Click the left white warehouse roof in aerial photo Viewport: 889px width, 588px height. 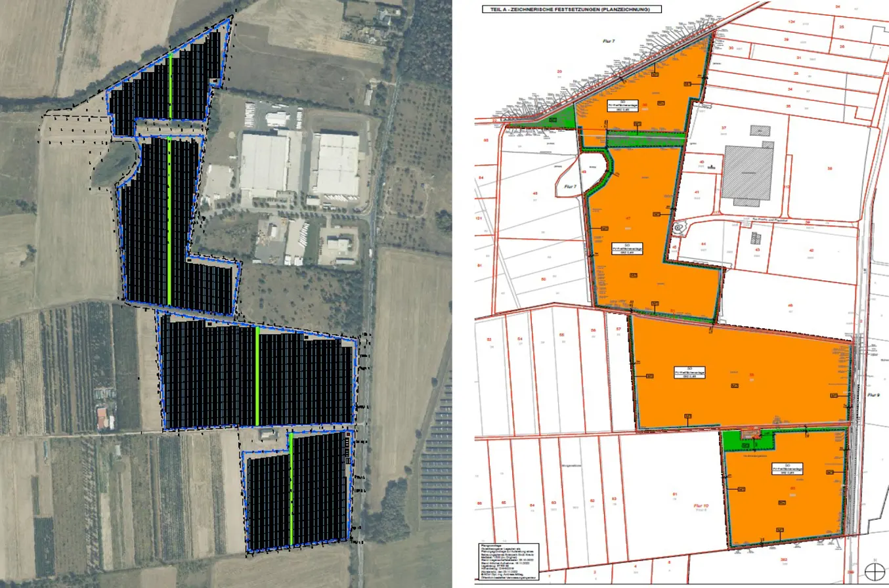tap(264, 161)
